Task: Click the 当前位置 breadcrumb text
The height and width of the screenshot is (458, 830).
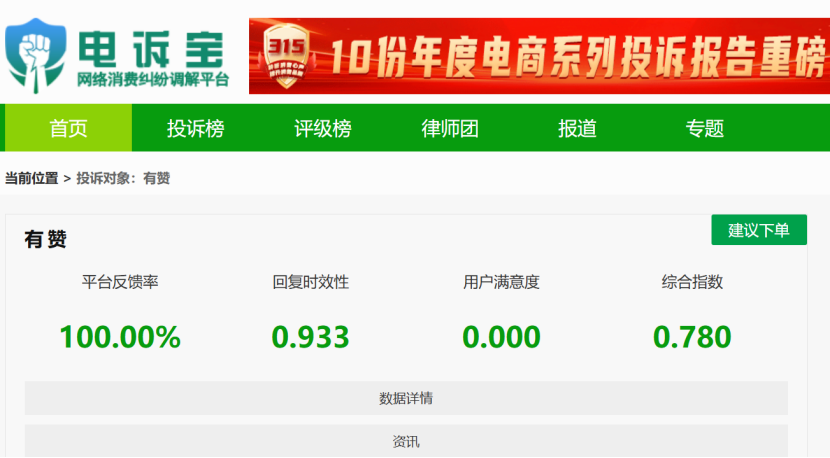Action: coord(31,178)
